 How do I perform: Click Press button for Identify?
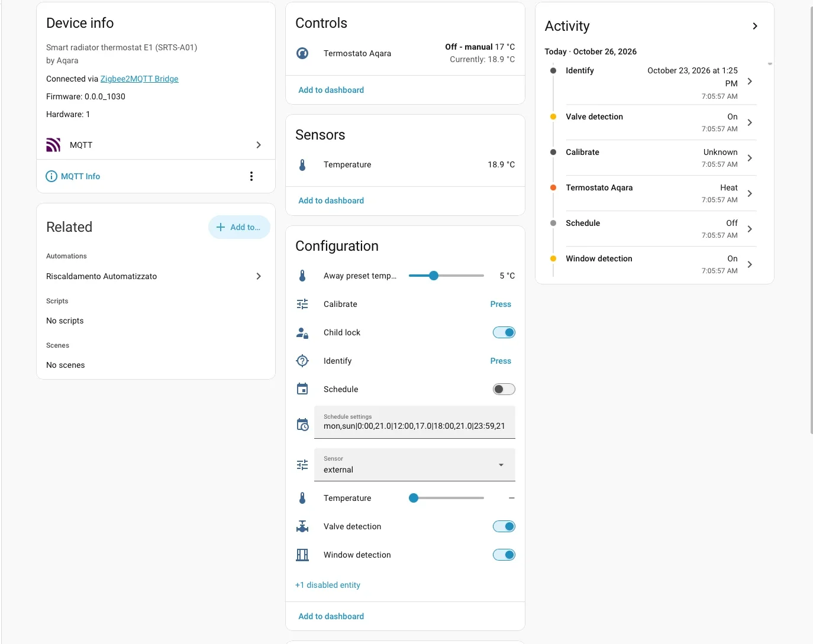click(x=501, y=361)
